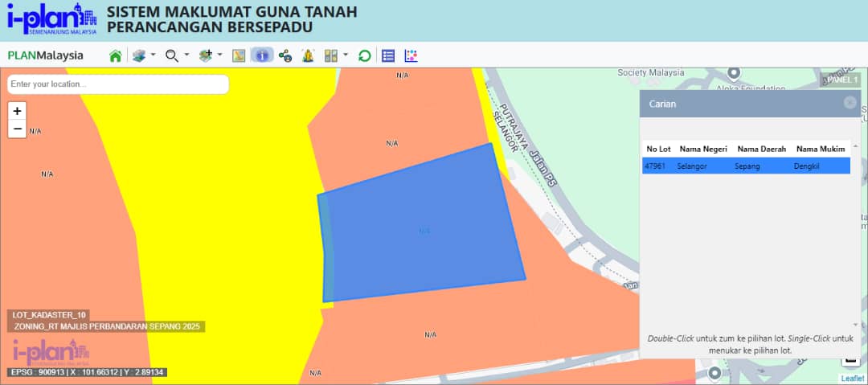This screenshot has height=385, width=868.
Task: Zoom in with the plus button
Action: point(18,111)
